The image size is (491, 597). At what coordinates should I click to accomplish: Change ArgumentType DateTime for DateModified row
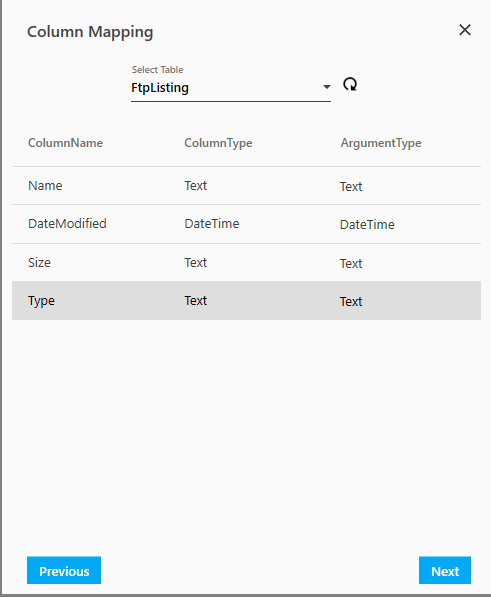(x=367, y=225)
